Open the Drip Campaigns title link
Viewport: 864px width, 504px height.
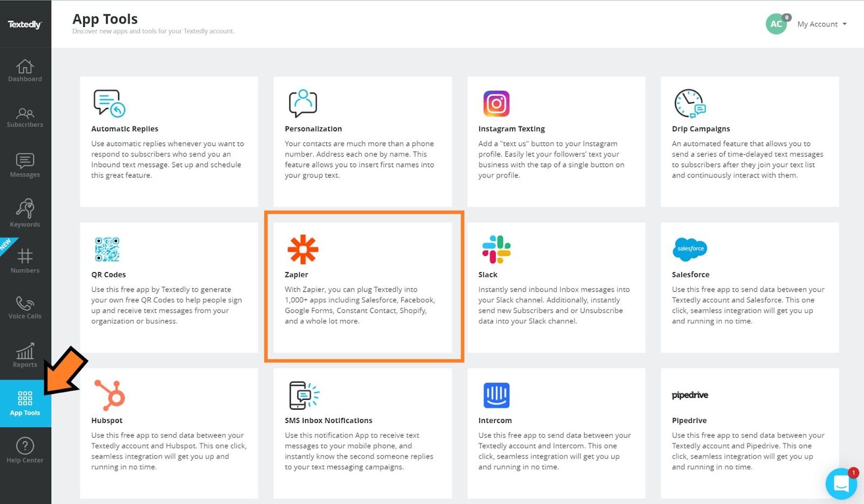click(x=701, y=129)
